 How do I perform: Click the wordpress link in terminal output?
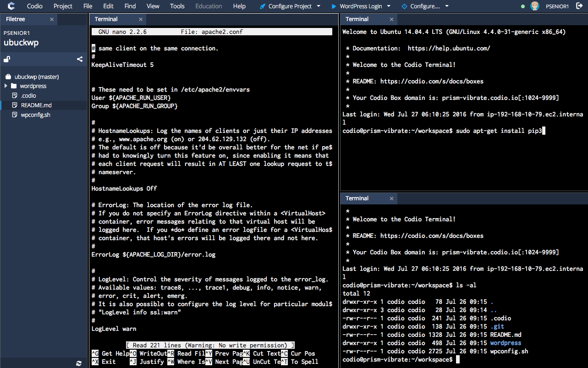505,343
